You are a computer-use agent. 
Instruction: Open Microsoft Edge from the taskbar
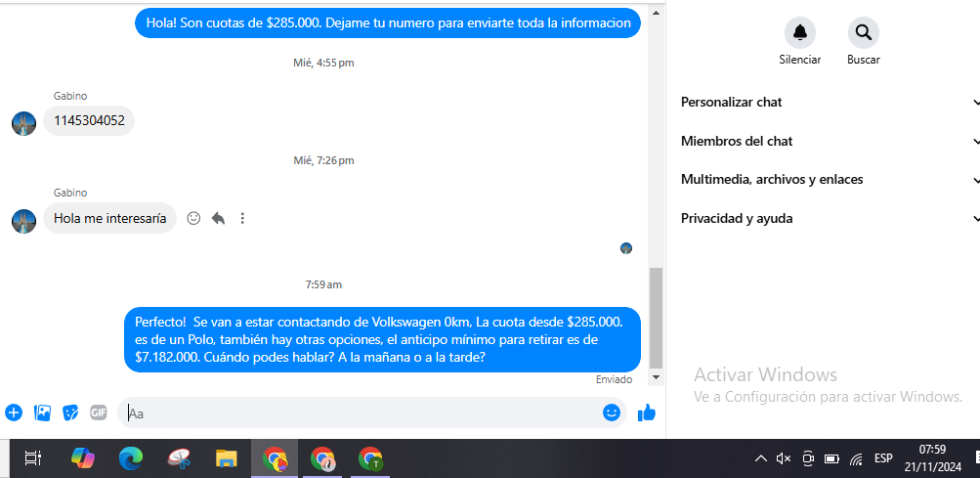point(131,458)
